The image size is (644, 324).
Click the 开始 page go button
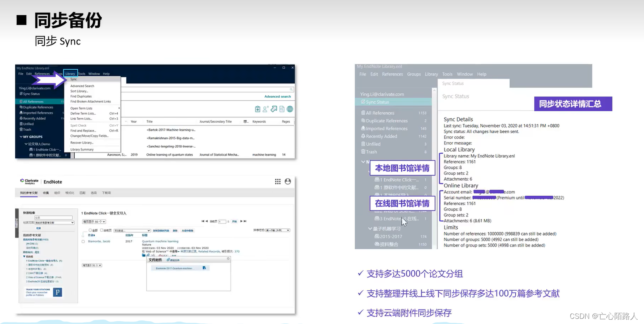(x=234, y=222)
